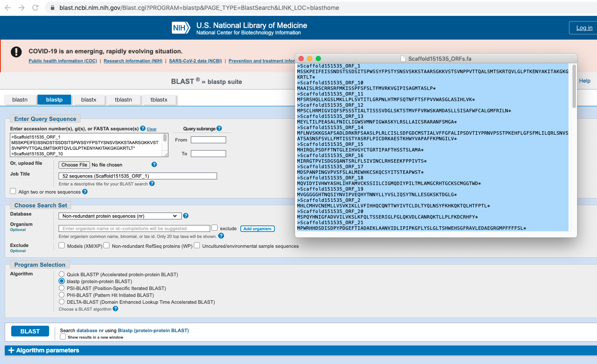Click the NIH logo in the header
The height and width of the screenshot is (364, 597).
pos(181,28)
